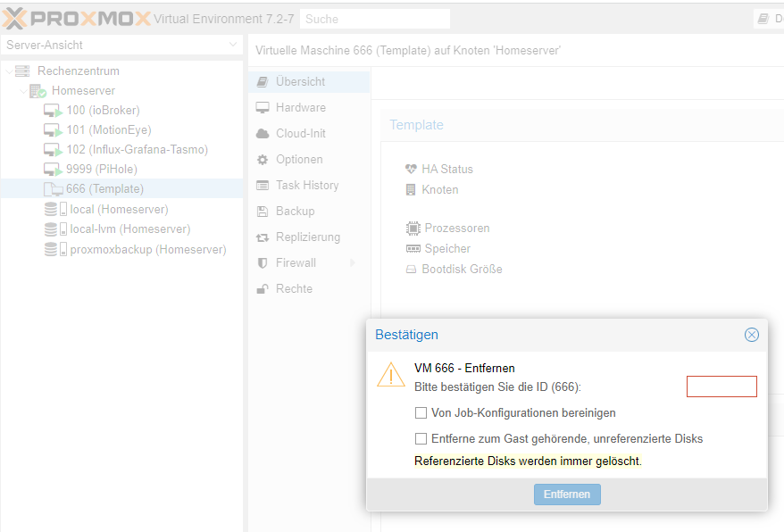Click the Entfernen button

[x=567, y=495]
